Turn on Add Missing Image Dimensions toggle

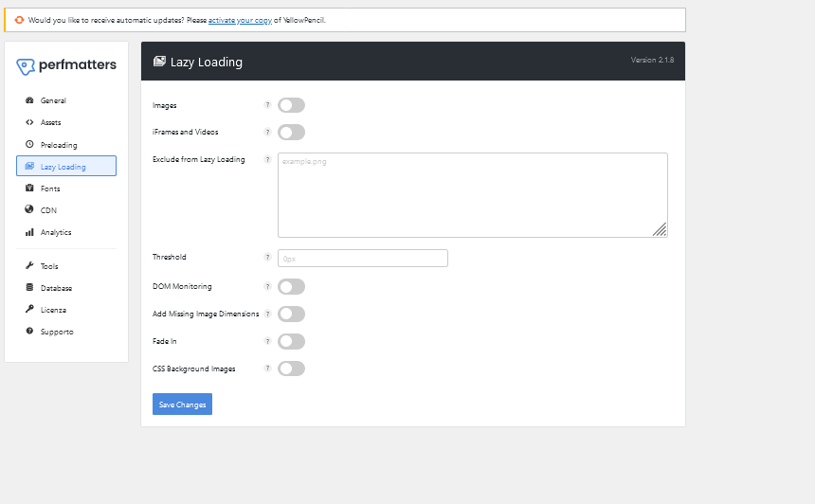coord(291,315)
